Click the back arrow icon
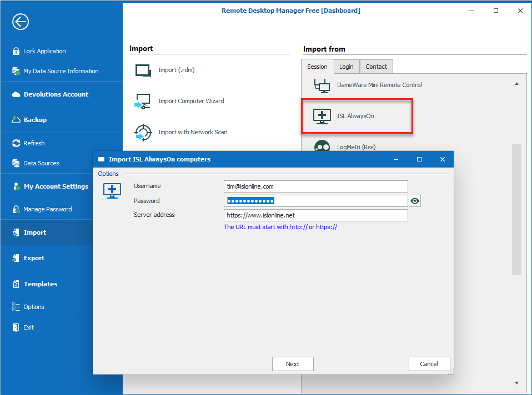Image resolution: width=532 pixels, height=395 pixels. click(x=21, y=22)
